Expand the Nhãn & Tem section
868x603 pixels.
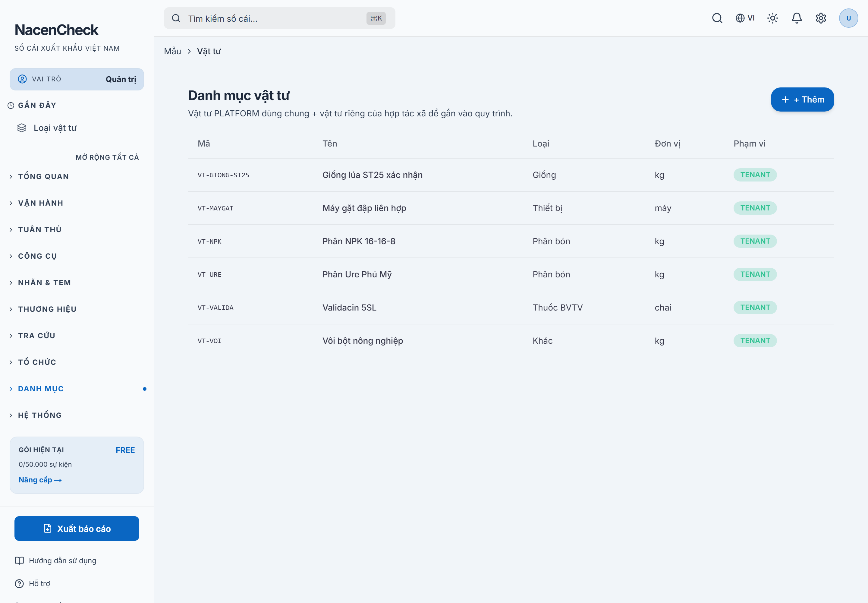tap(77, 283)
